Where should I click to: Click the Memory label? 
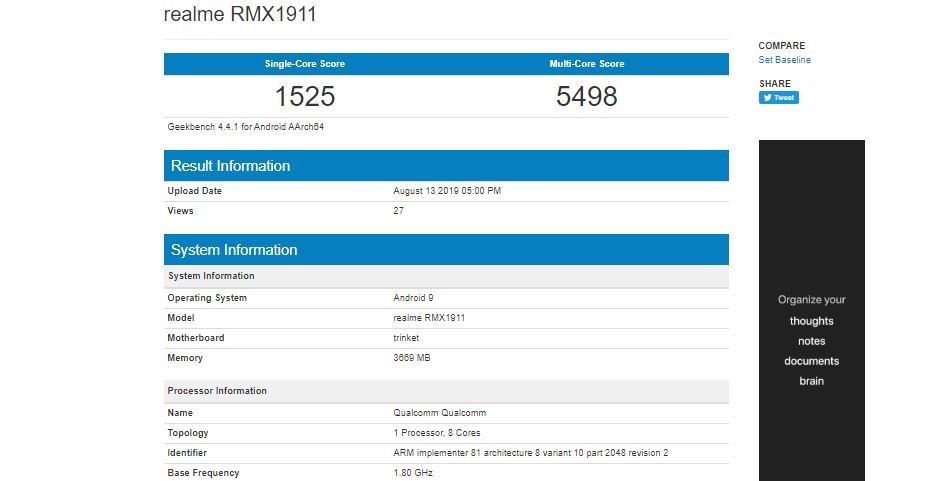pyautogui.click(x=185, y=358)
